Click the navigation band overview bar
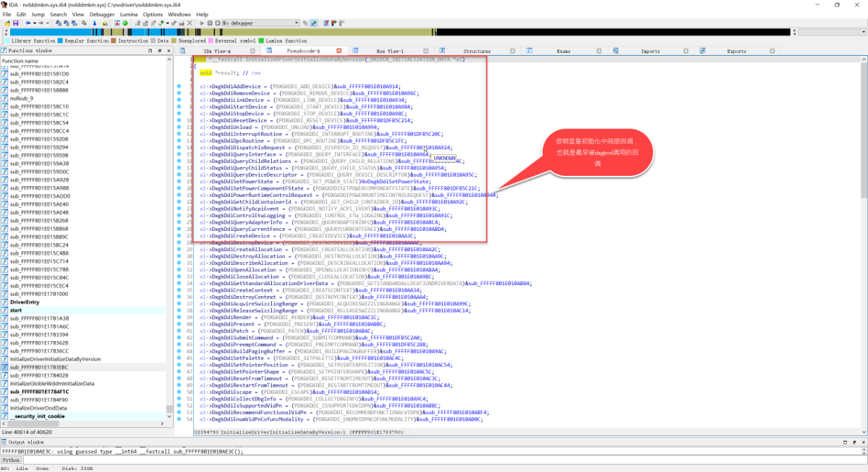The width and height of the screenshot is (868, 472). click(399, 32)
